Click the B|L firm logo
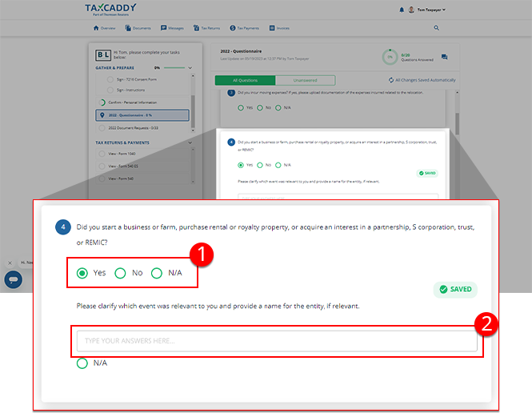Screen dimensions: 532x417 click(103, 54)
